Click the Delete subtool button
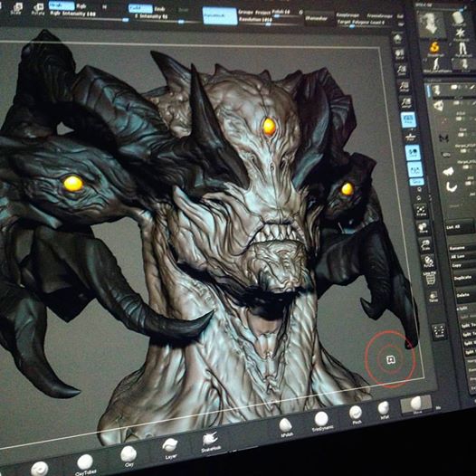The width and height of the screenshot is (476, 476). [x=466, y=295]
